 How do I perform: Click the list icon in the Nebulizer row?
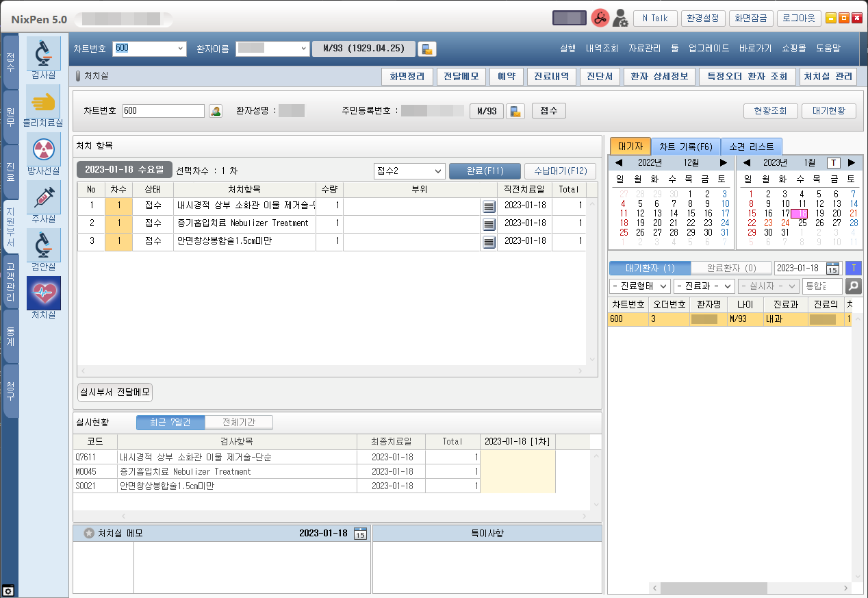coord(489,224)
